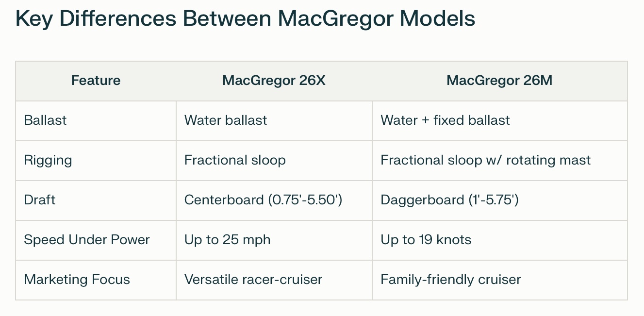Click the 'Daggerboard (1'-5.75')' cell

click(449, 200)
